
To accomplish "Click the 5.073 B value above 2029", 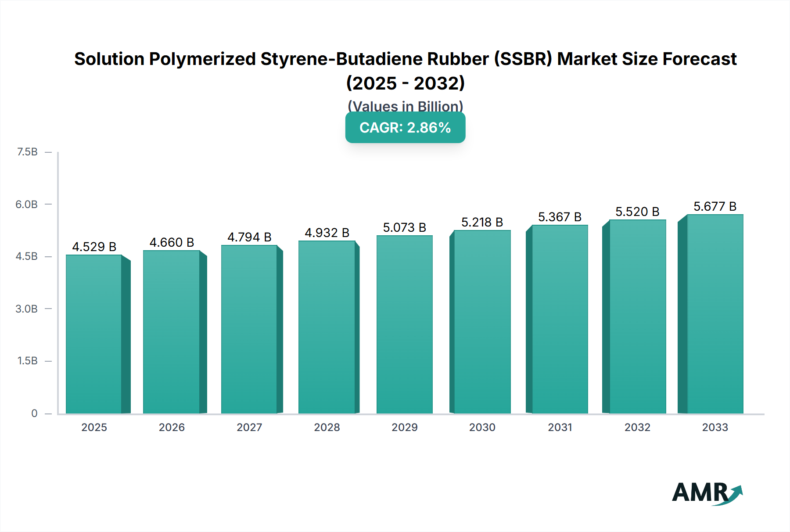I will (x=405, y=227).
